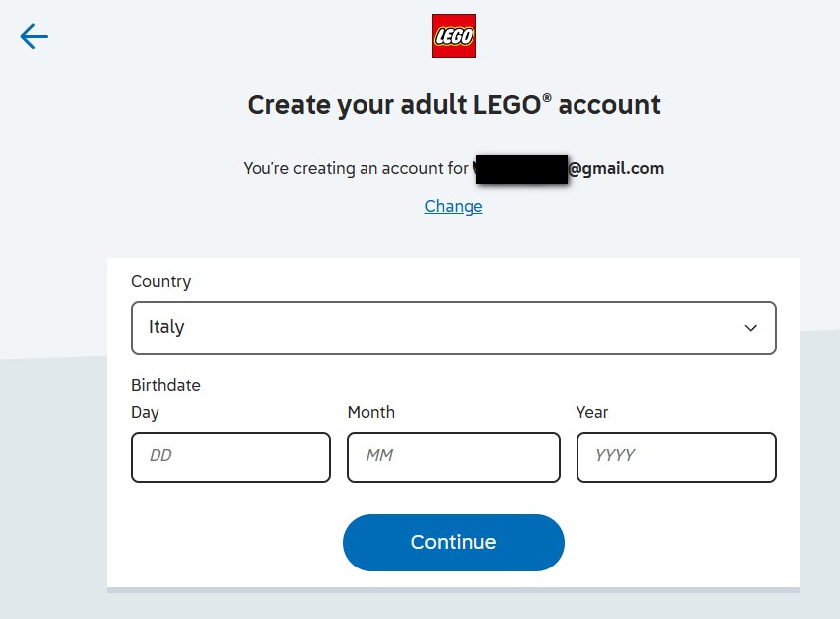The image size is (840, 619).
Task: Click the Day label above DD field
Action: coord(145,412)
